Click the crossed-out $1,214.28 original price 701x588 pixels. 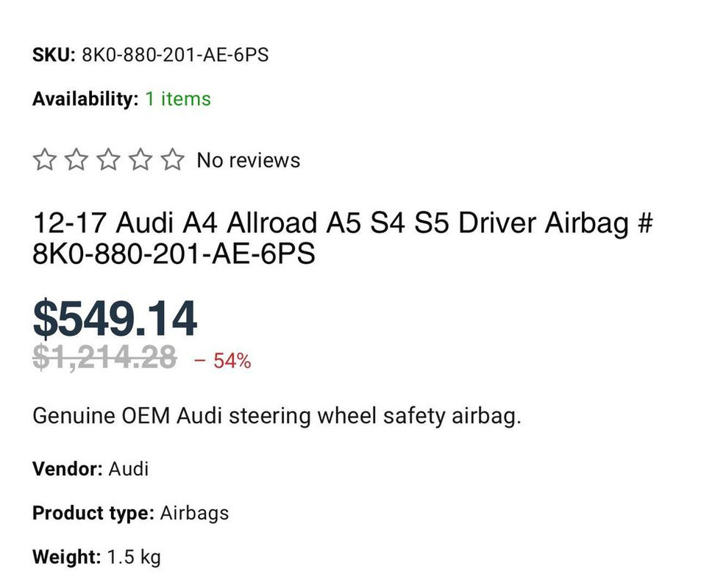[104, 358]
